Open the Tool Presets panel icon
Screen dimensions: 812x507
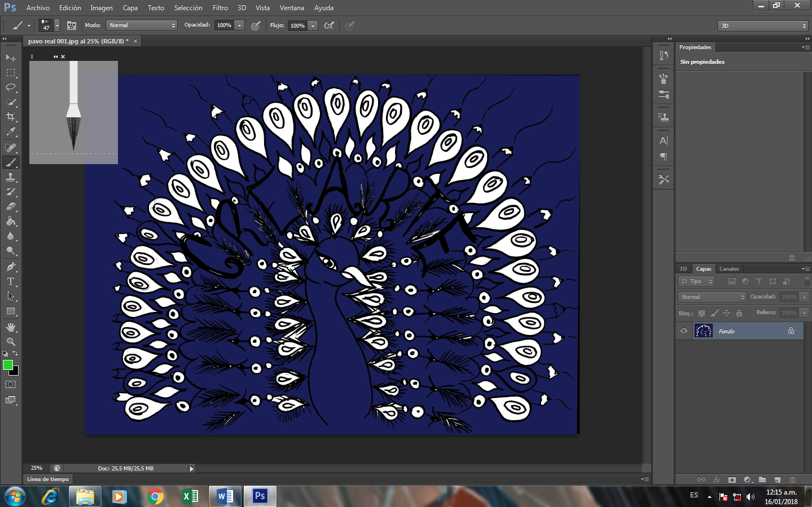point(664,179)
